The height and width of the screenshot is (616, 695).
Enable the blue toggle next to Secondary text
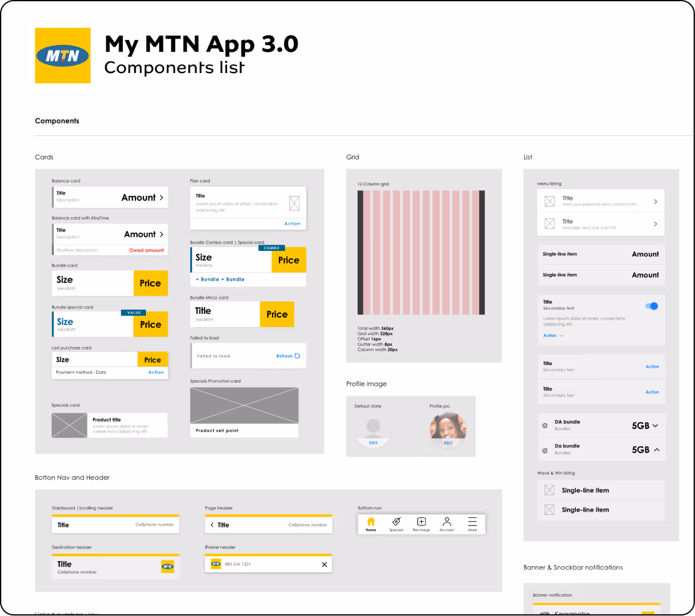coord(651,306)
